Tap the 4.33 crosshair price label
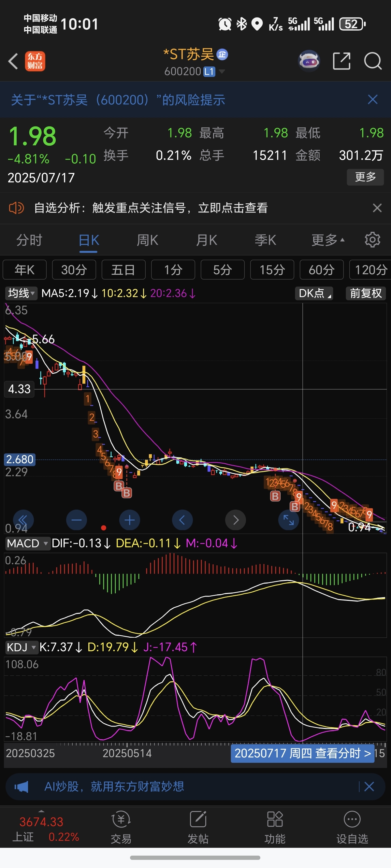Image resolution: width=391 pixels, height=868 pixels. [19, 389]
